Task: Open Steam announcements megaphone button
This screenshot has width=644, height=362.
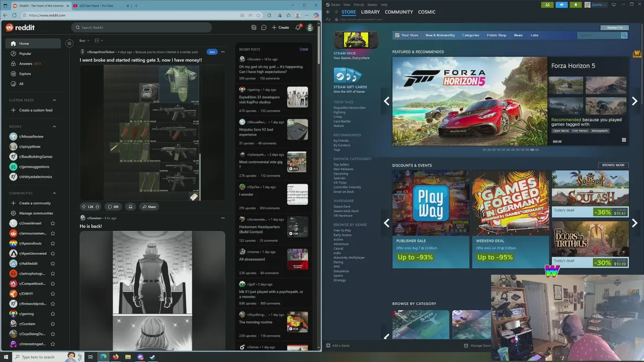Action: (x=561, y=5)
